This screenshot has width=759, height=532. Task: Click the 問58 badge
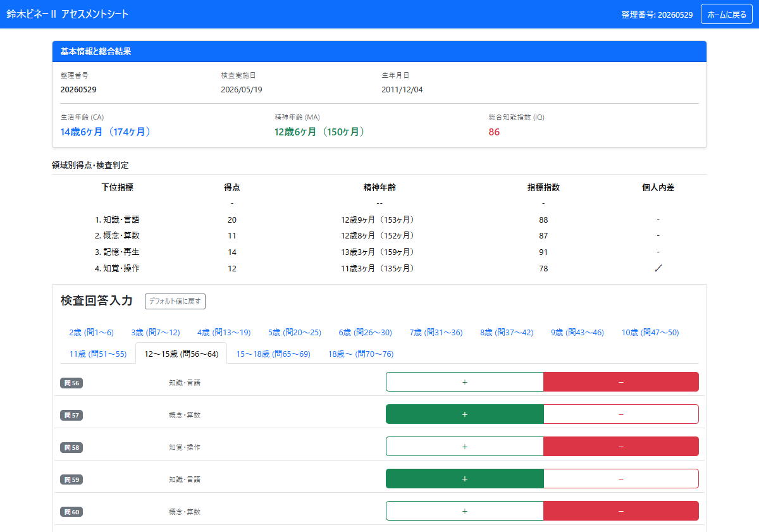(71, 447)
